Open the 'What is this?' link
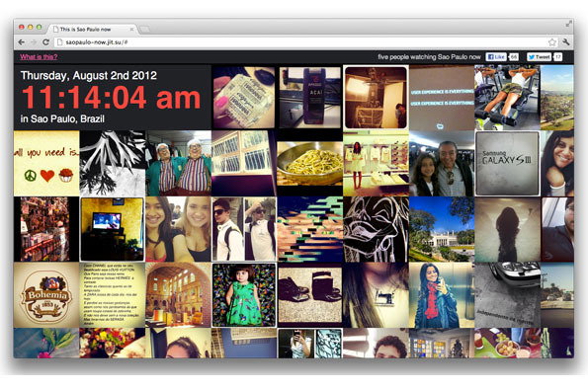This screenshot has height=390, width=588. (39, 57)
